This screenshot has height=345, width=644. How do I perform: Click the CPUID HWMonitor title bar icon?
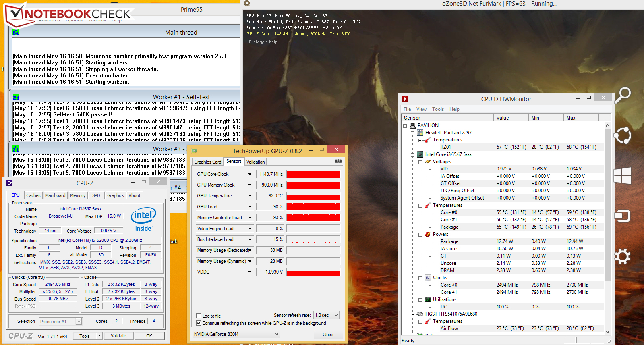[x=405, y=99]
